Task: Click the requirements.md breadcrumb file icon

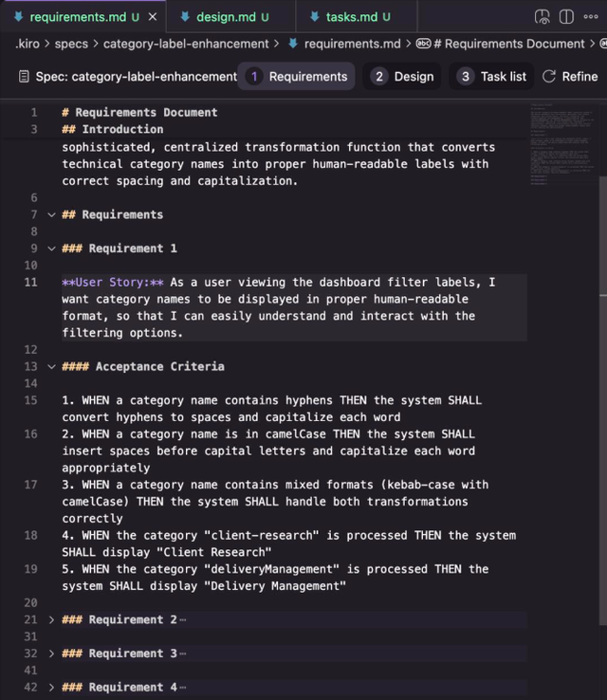Action: click(293, 44)
